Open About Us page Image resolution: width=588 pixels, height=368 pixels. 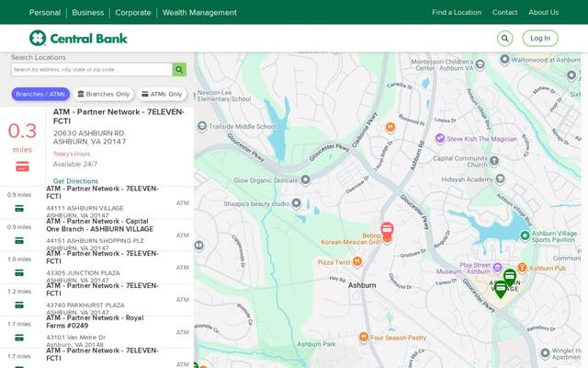543,12
